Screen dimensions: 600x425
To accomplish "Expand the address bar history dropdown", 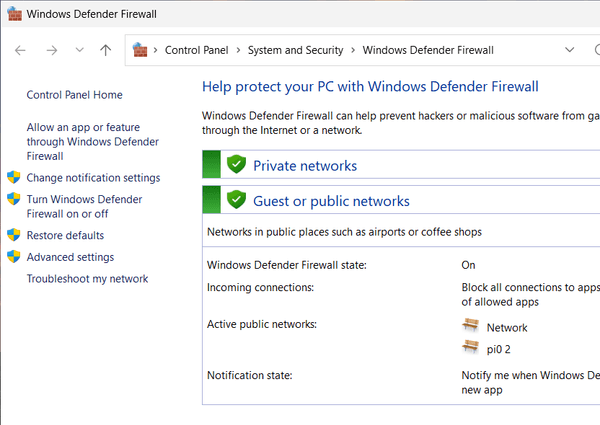I will click(570, 50).
